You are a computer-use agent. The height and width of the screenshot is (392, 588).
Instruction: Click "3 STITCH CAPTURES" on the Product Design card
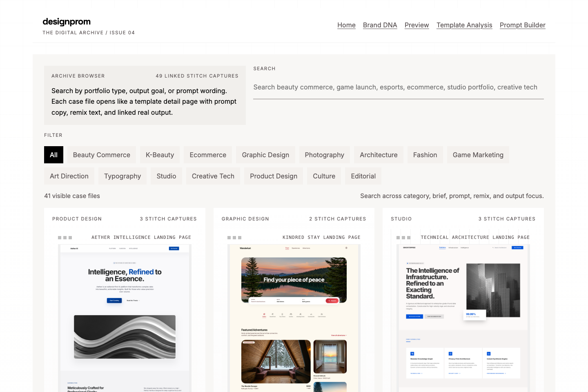coord(168,219)
